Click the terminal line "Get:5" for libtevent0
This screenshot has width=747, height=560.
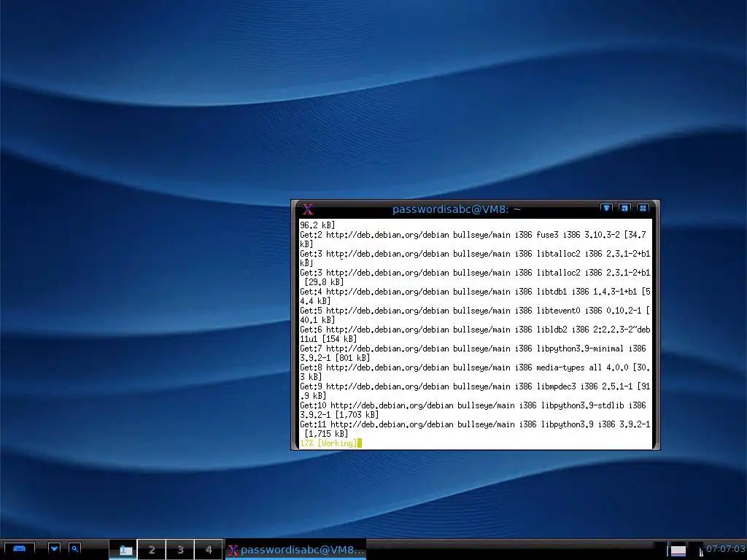tap(475, 311)
